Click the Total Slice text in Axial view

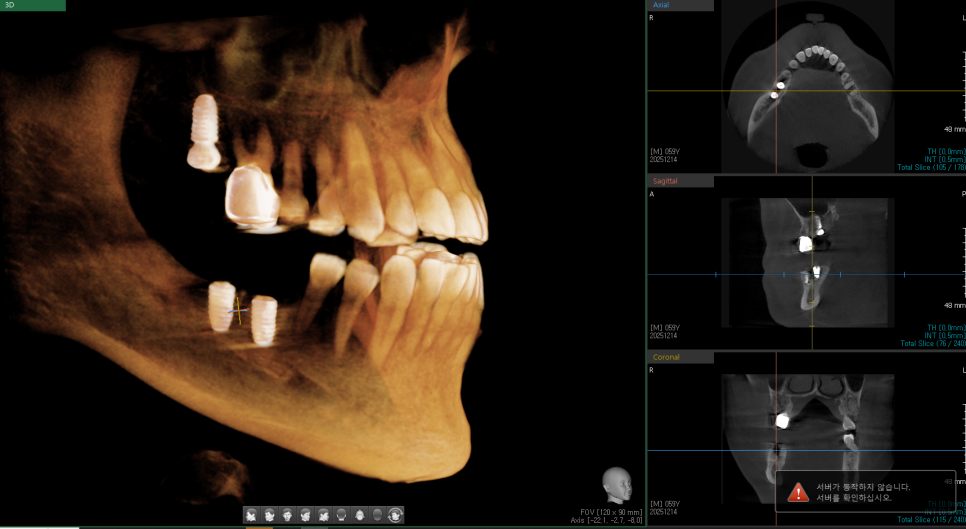pos(931,167)
